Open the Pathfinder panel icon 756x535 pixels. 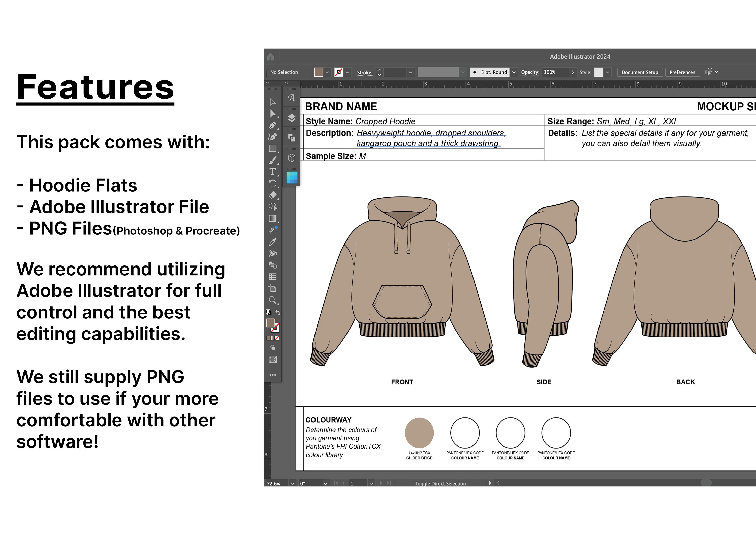click(291, 138)
